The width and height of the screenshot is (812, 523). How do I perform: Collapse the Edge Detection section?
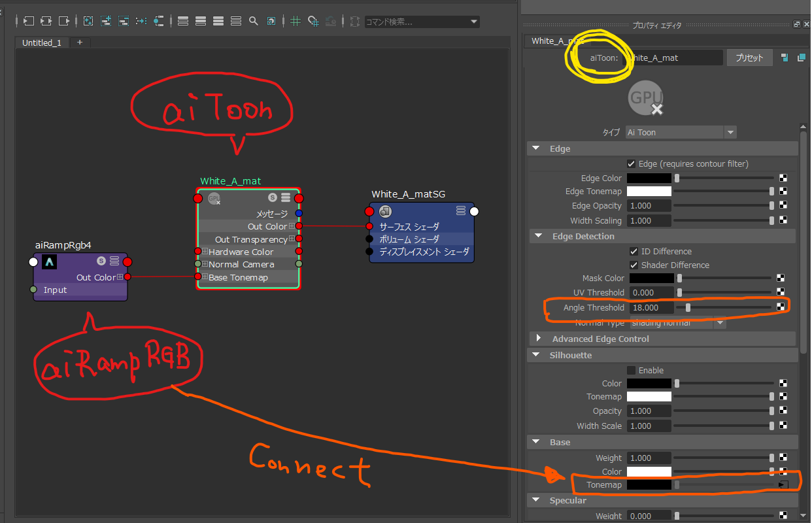pyautogui.click(x=538, y=235)
